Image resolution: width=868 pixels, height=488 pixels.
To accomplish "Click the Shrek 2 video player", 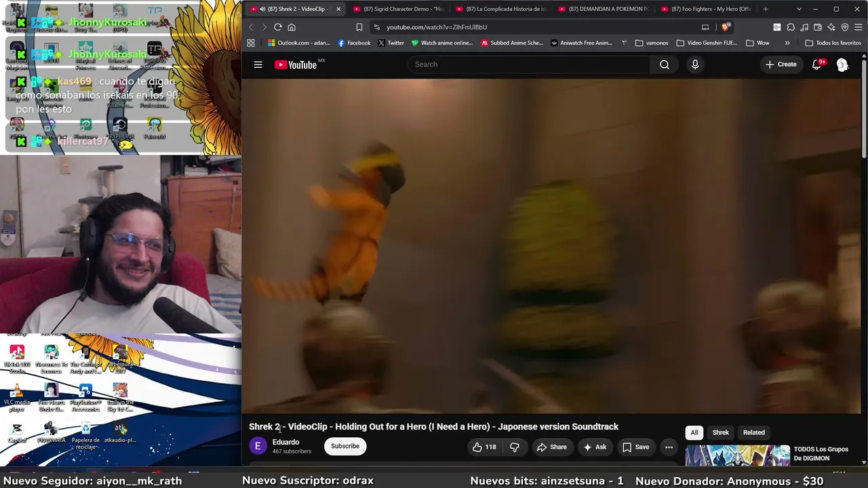I will click(551, 245).
